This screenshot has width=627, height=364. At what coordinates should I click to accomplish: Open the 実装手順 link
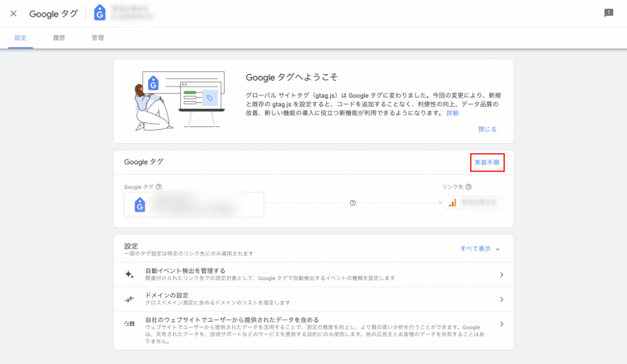click(x=487, y=163)
